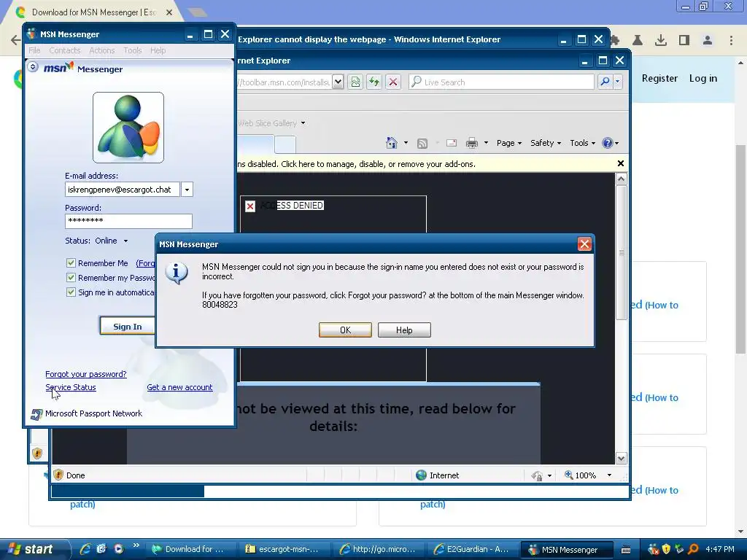Viewport: 747px width, 560px height.
Task: Click Get a new account link
Action: [x=179, y=387]
